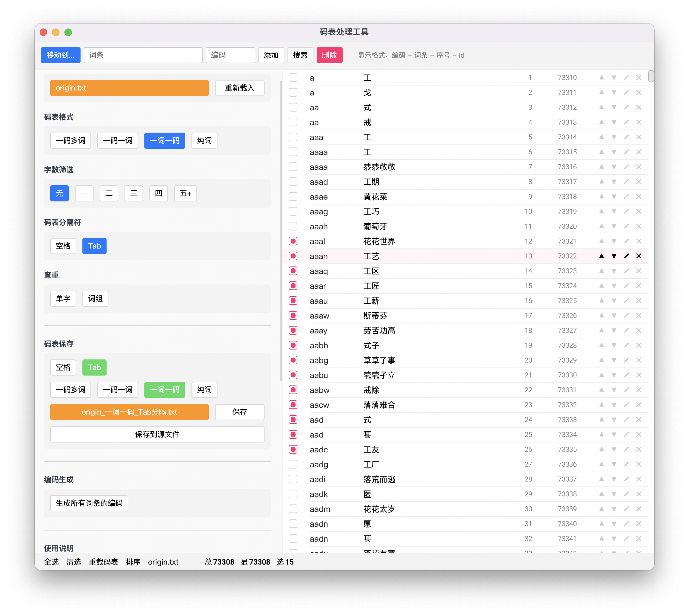The width and height of the screenshot is (689, 616).
Task: Click 生成所有词条的编码 button
Action: coord(89,503)
